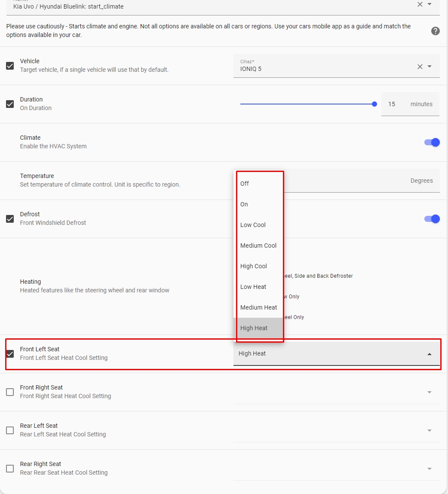Check the Rear Left Seat checkbox

[x=9, y=430]
